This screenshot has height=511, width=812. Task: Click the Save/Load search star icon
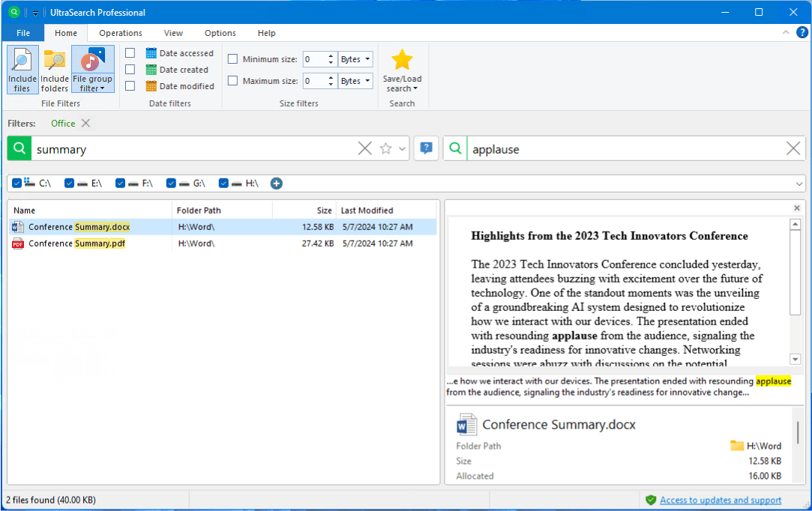402,61
